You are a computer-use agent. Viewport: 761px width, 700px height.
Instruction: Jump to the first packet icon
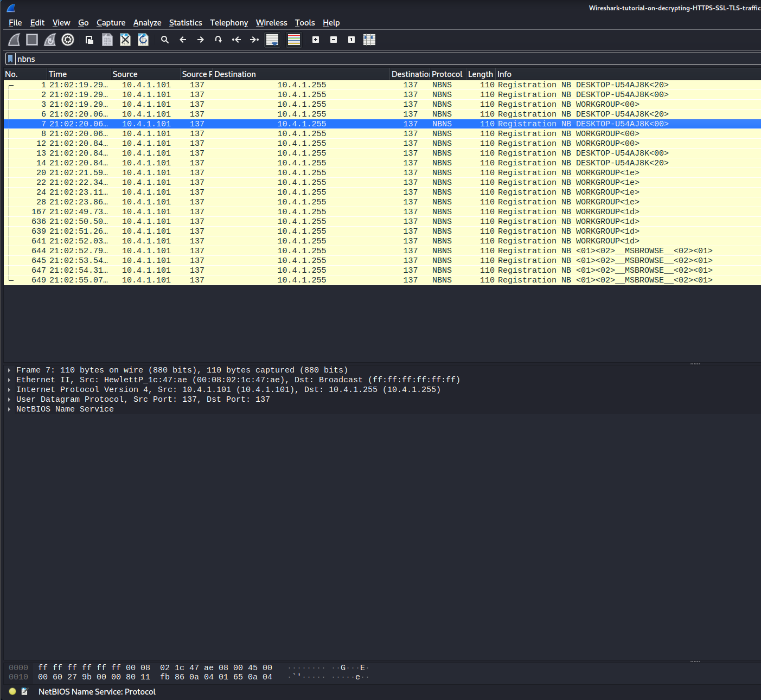(x=236, y=40)
